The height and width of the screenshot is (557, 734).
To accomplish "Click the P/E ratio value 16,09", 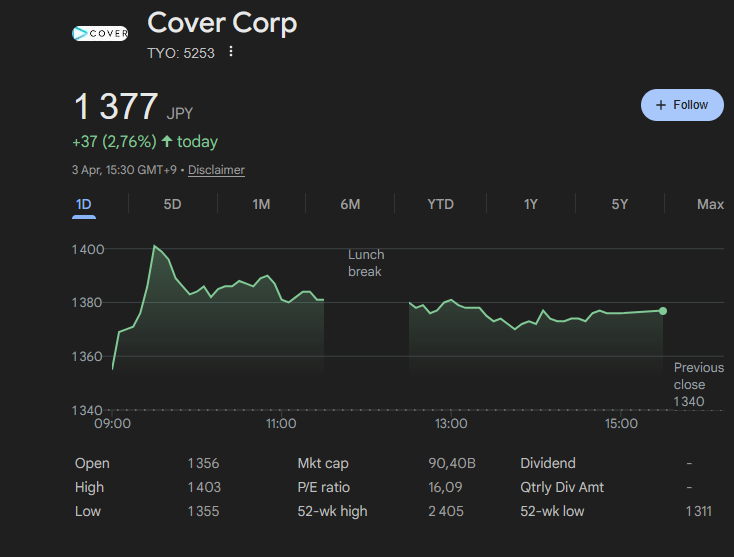I will point(445,487).
